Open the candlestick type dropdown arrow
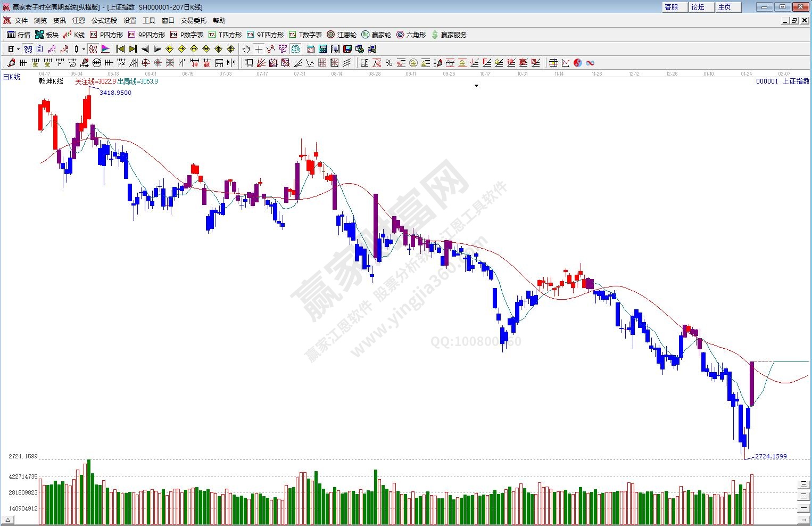812x526 pixels. point(84,49)
